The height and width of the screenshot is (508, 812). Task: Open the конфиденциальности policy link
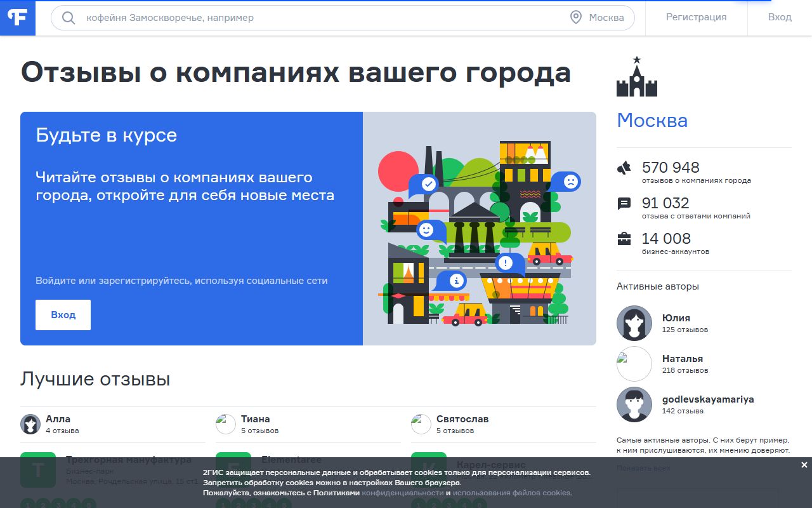click(x=403, y=493)
